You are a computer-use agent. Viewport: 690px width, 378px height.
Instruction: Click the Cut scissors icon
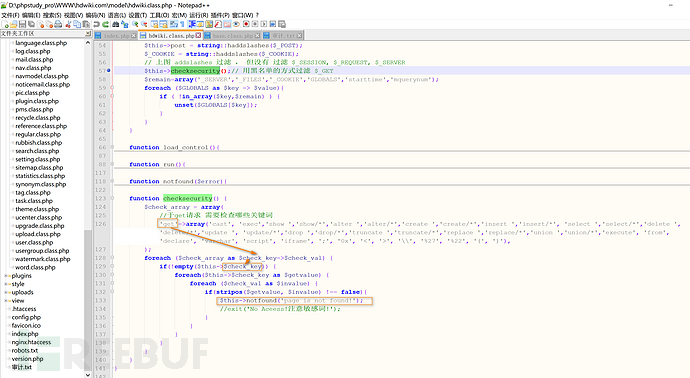point(68,24)
